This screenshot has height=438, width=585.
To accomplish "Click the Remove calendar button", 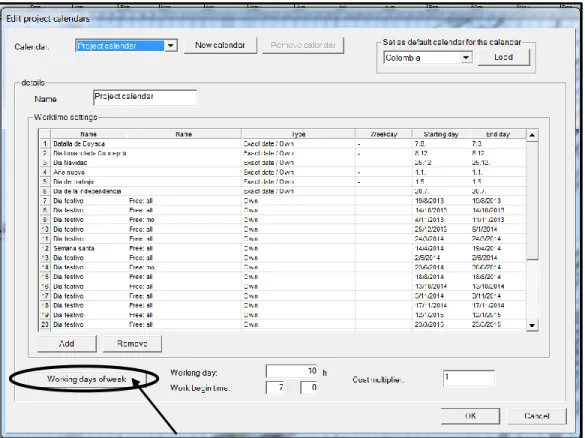I will (x=303, y=45).
